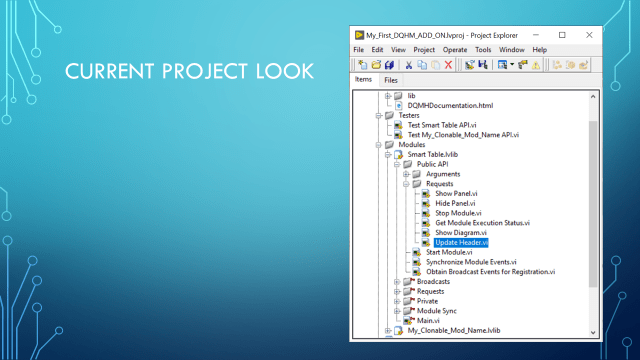Open the Filter View dropdown arrow
This screenshot has height=360, width=640.
point(512,65)
